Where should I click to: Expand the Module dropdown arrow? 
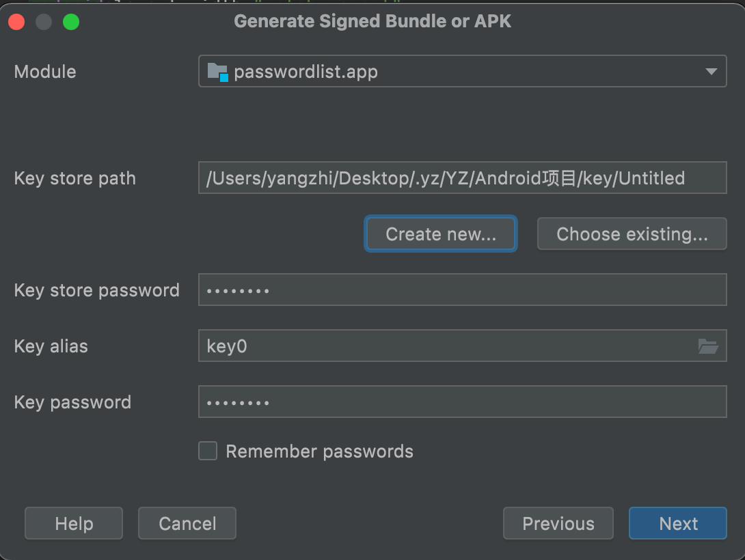pyautogui.click(x=711, y=72)
